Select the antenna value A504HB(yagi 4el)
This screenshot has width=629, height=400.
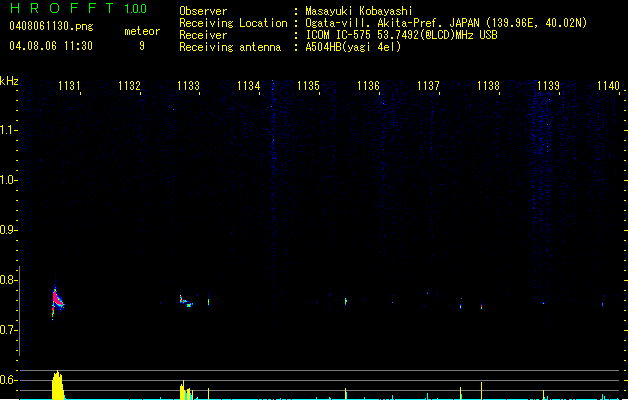pos(353,47)
